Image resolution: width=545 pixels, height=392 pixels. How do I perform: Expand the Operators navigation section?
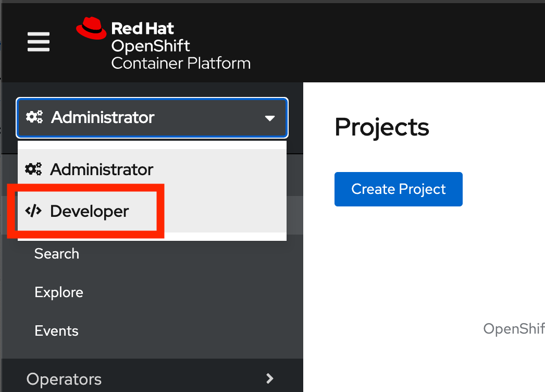pyautogui.click(x=152, y=379)
